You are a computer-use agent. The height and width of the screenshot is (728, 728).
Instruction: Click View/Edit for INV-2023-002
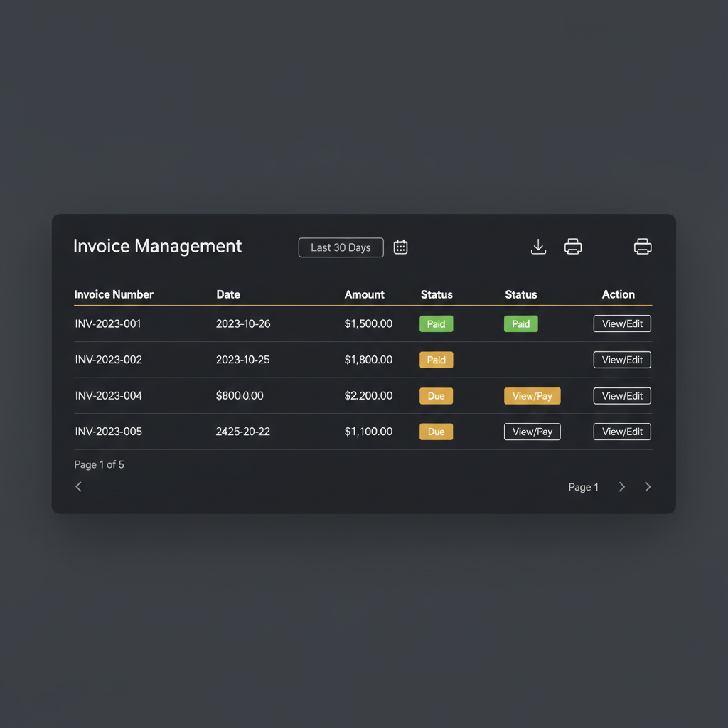pos(622,360)
